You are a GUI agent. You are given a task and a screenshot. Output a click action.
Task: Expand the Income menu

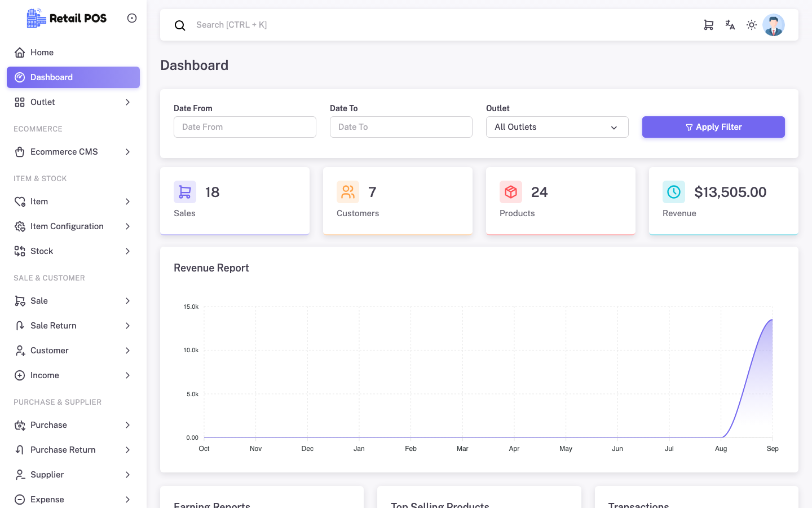[73, 375]
